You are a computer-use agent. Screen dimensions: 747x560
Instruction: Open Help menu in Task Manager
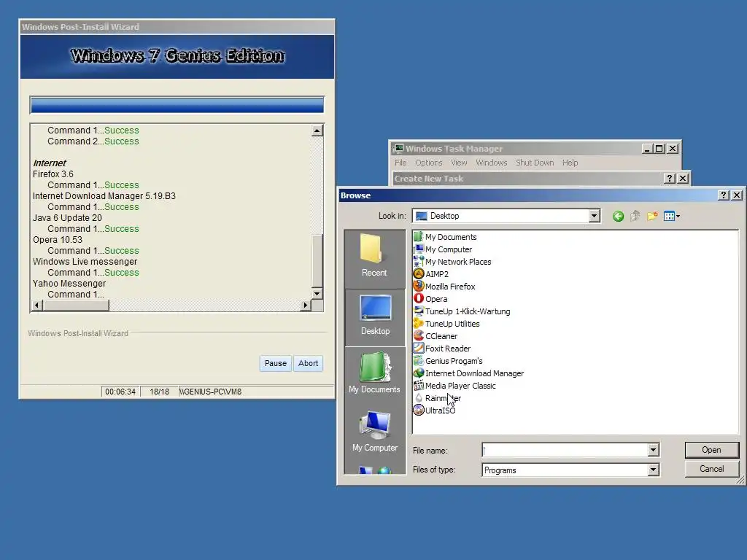tap(570, 163)
